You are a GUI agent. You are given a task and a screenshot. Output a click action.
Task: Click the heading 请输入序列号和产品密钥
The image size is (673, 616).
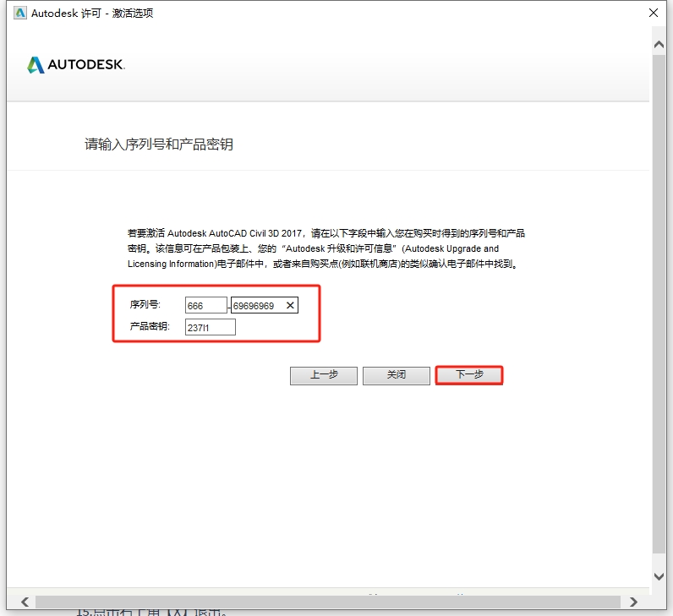159,144
